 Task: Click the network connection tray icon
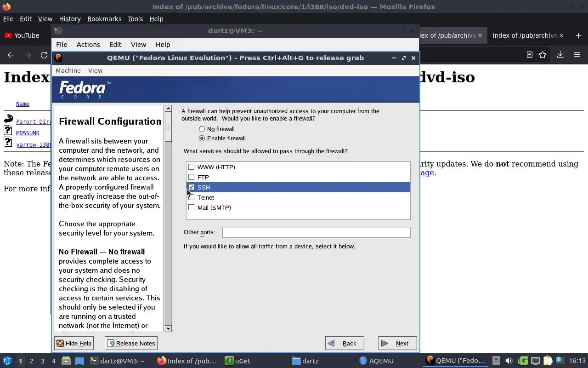click(x=535, y=361)
